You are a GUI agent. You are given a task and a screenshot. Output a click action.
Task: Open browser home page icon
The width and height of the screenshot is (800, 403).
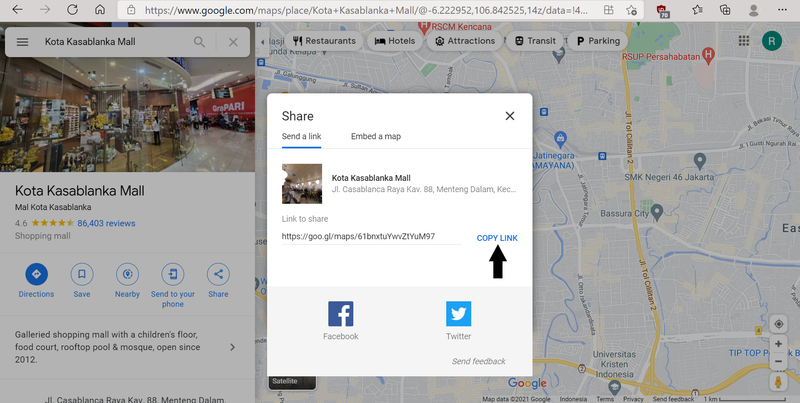[101, 10]
